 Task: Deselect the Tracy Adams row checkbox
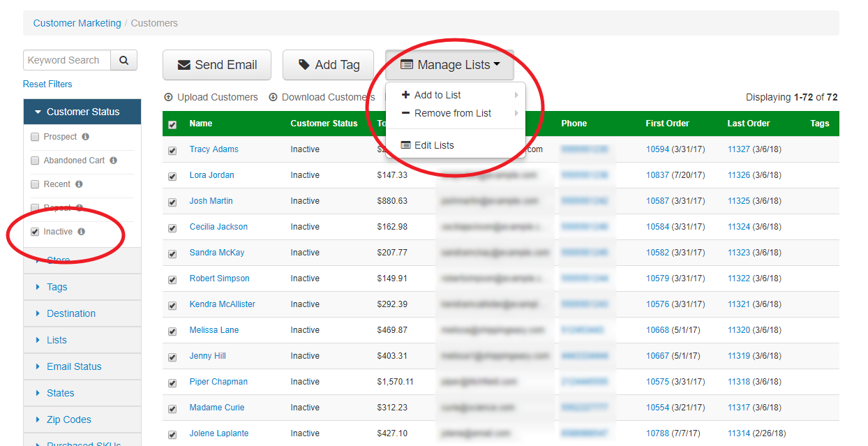pos(172,150)
